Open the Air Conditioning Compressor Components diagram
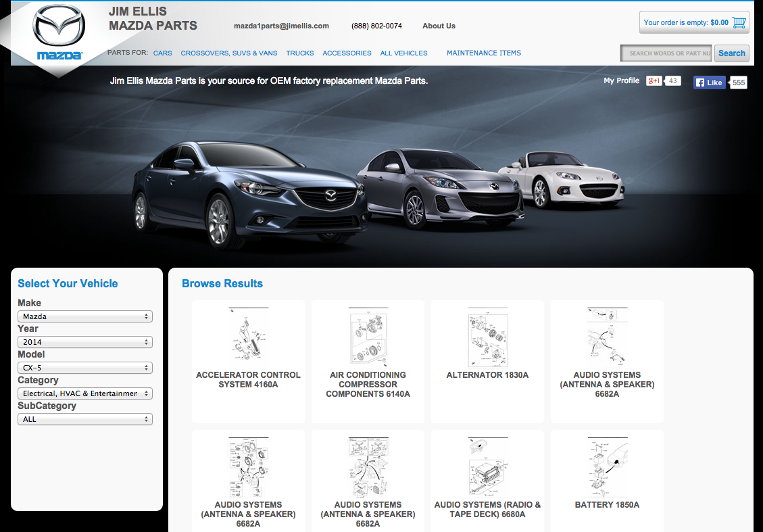The height and width of the screenshot is (532, 763). click(367, 337)
